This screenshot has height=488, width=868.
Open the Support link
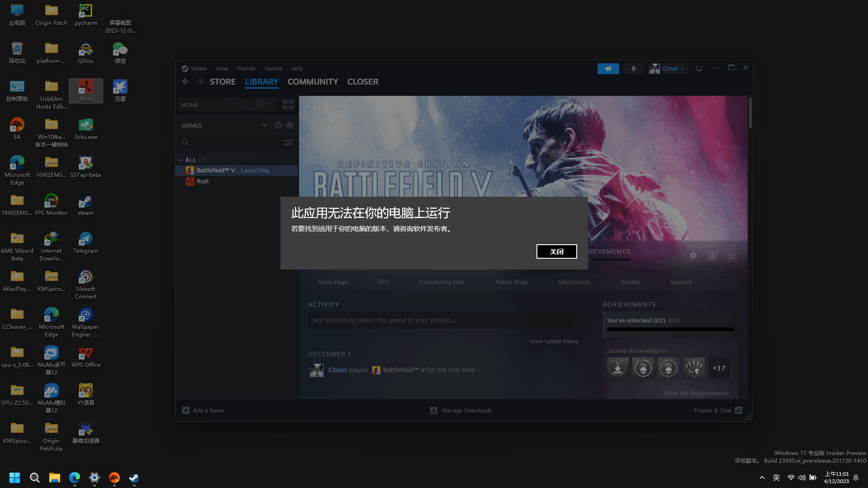(x=681, y=282)
